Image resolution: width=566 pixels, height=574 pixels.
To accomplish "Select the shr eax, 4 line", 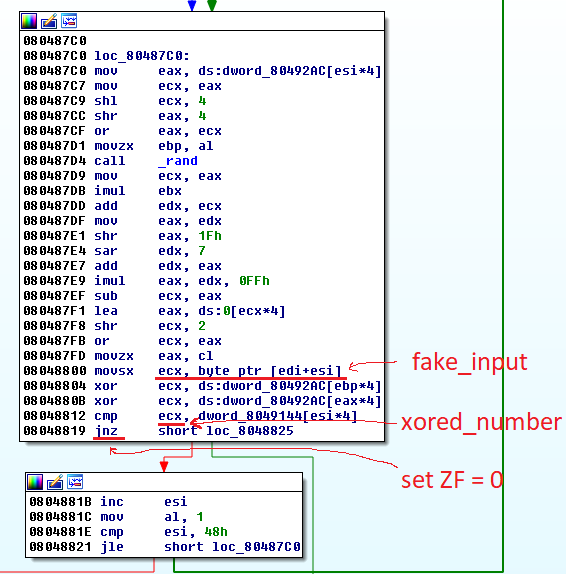I will pos(115,116).
